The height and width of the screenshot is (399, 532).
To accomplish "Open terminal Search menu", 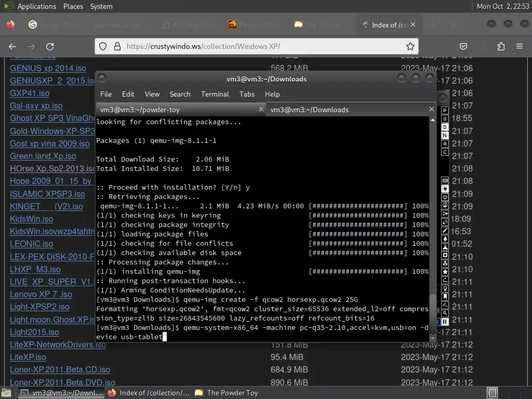I will click(180, 95).
